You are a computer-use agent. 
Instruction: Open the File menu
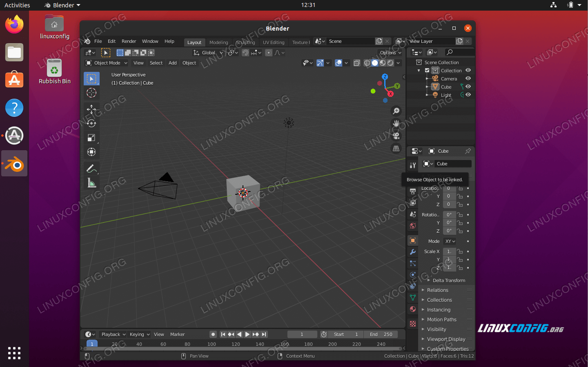point(98,41)
